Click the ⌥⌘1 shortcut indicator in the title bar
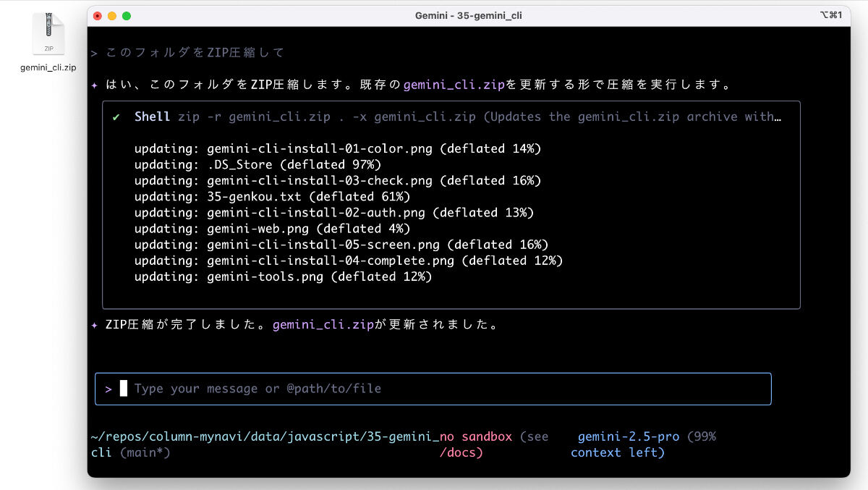This screenshot has height=490, width=868. (x=831, y=15)
